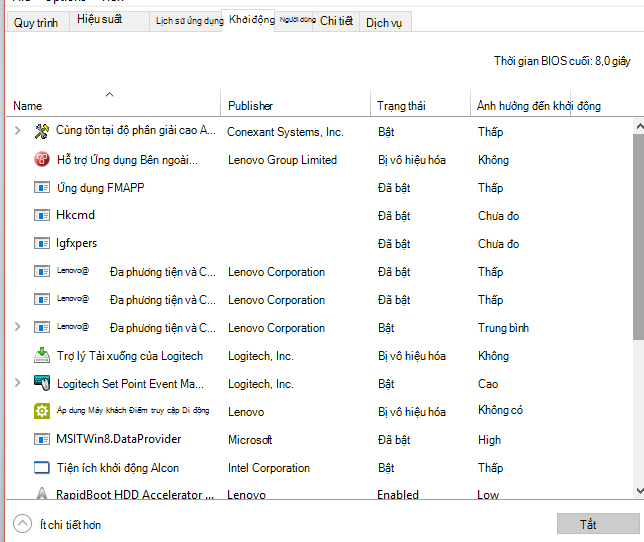
Task: Select Trợ lý Tải xuống của Logitech
Action: [130, 356]
